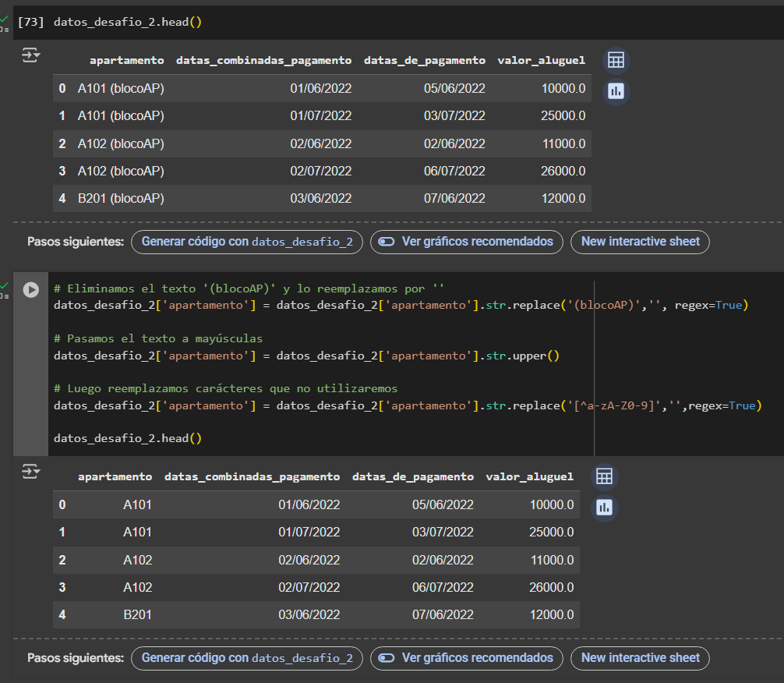Click 26000.0 value in the second table

pyautogui.click(x=552, y=587)
